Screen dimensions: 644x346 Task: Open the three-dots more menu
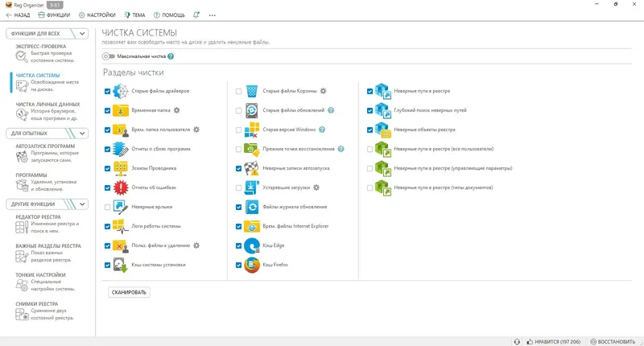click(213, 15)
